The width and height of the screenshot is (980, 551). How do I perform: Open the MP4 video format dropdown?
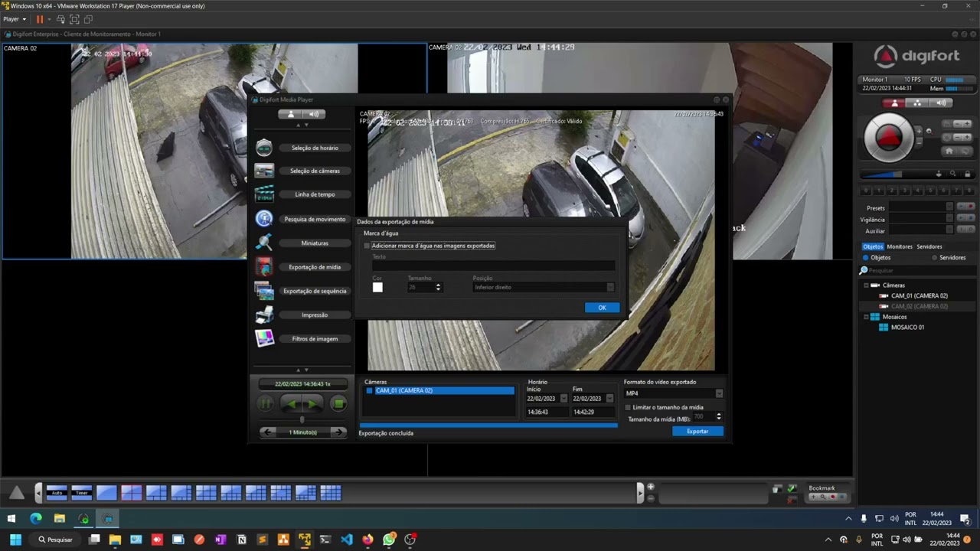[x=674, y=393]
